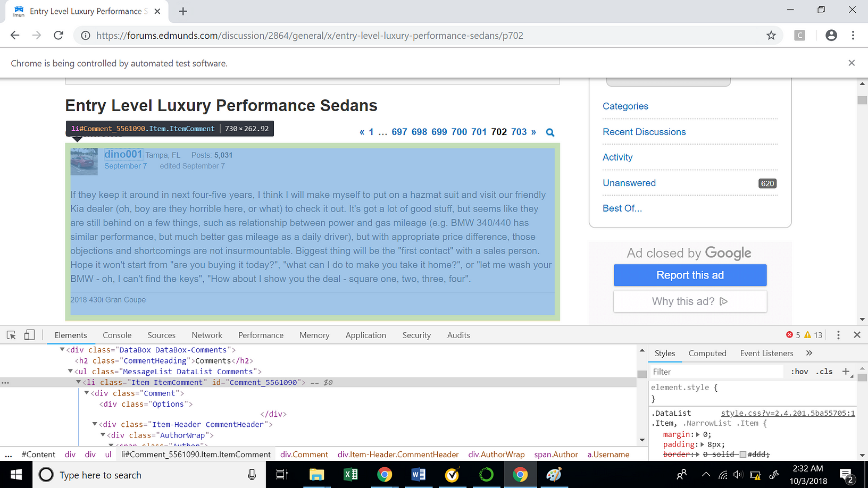Open the Network tab
This screenshot has height=488, width=868.
207,335
